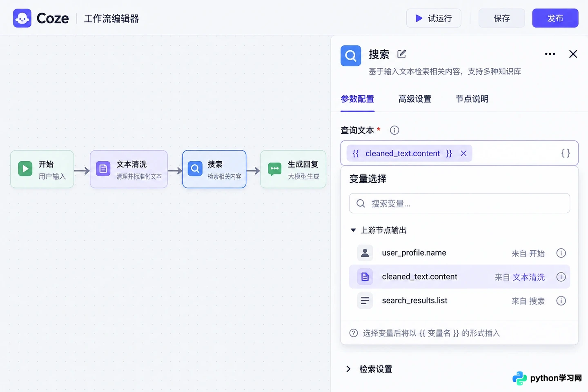Click the large search icon in panel header

tap(351, 56)
